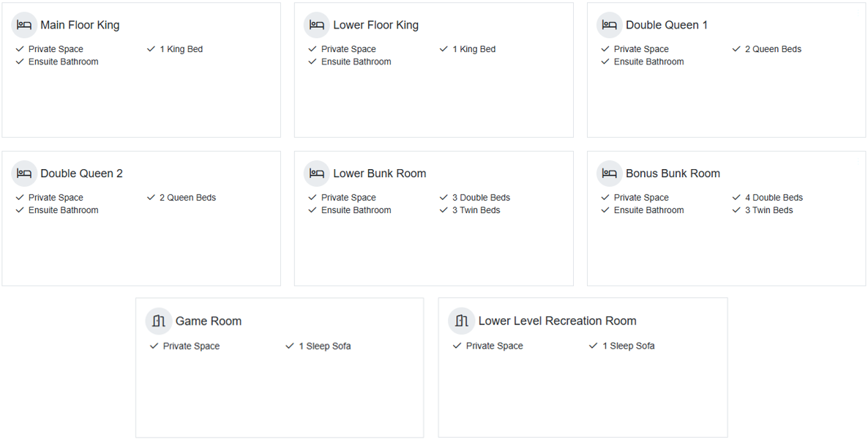Open the Double Queen 1 room title
Viewport: 868px width, 440px height.
click(x=666, y=25)
